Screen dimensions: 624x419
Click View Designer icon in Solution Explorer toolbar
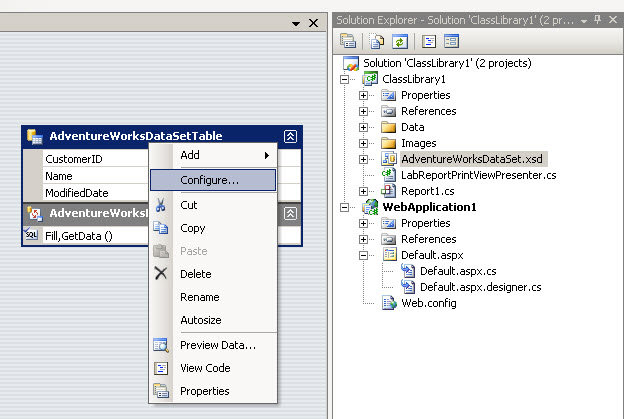[x=451, y=41]
